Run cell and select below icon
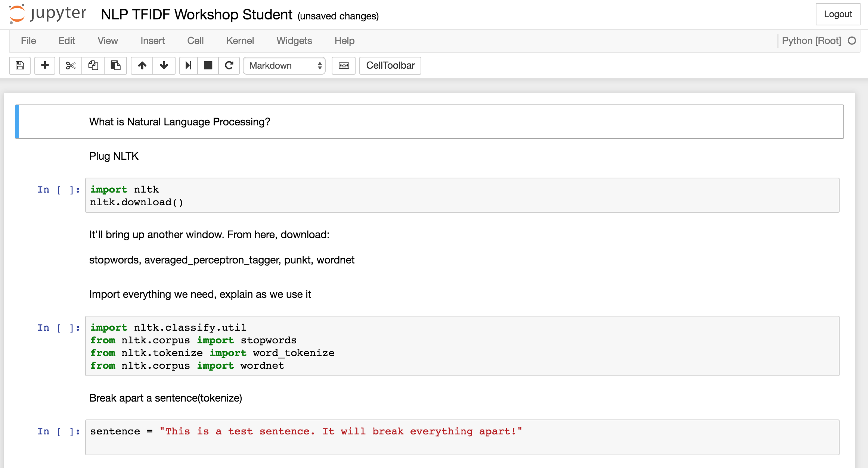Image resolution: width=868 pixels, height=468 pixels. (x=188, y=66)
